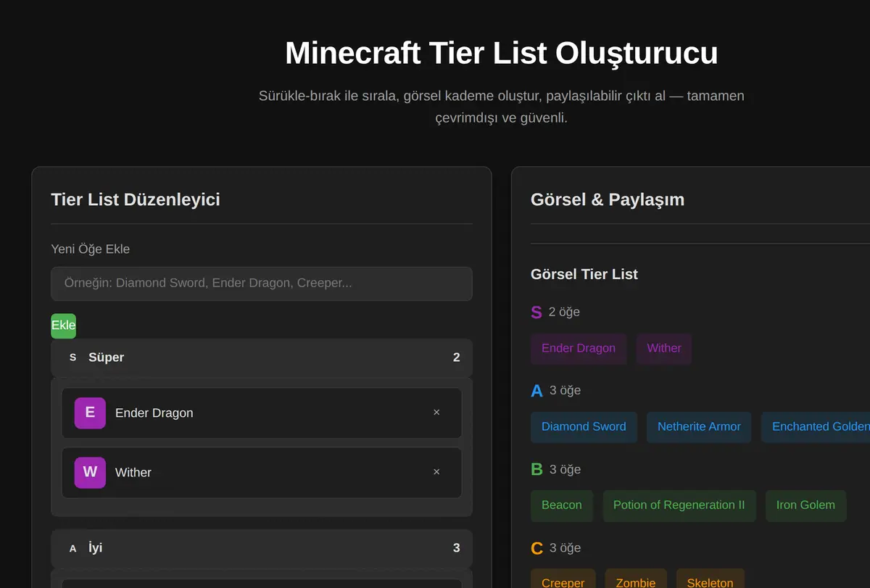Image resolution: width=870 pixels, height=588 pixels.
Task: Click the Diamond Sword chip
Action: click(x=584, y=427)
